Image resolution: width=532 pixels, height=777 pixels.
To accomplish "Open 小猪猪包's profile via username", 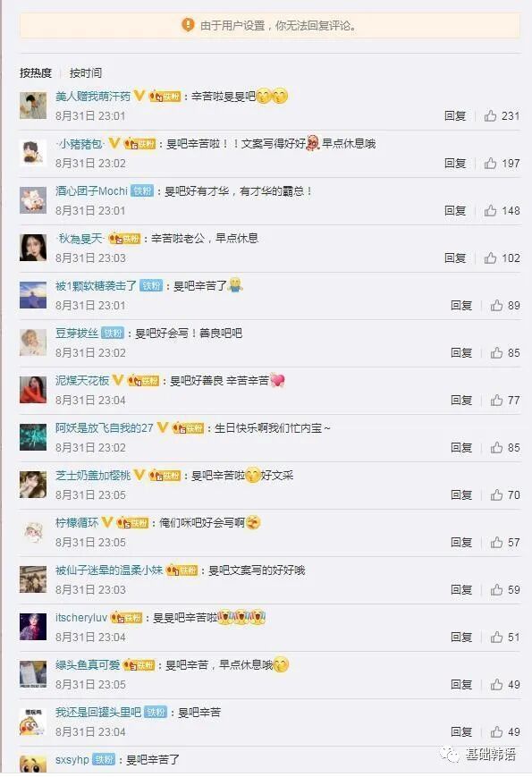I will click(x=81, y=144).
